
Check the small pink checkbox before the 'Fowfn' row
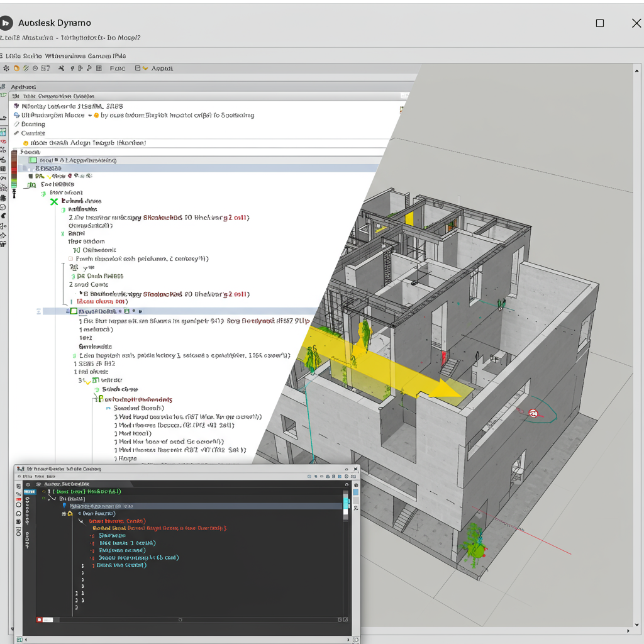coord(70,258)
